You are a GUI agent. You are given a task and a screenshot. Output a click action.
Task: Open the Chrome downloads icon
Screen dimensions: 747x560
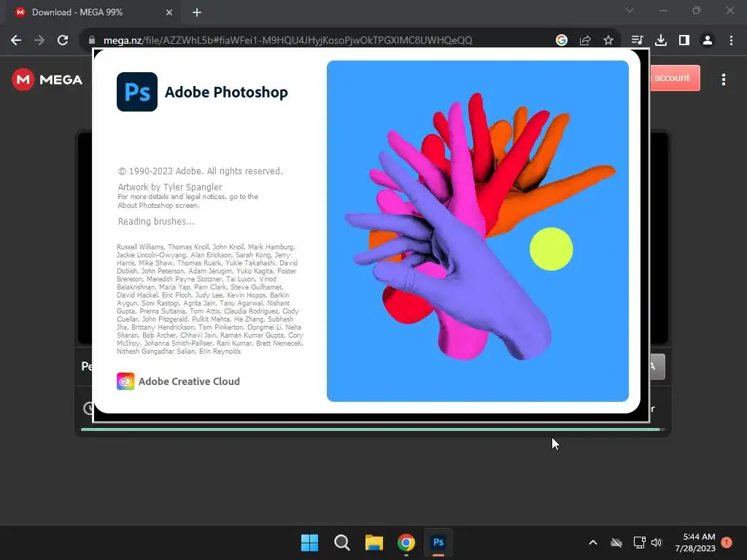pos(660,41)
